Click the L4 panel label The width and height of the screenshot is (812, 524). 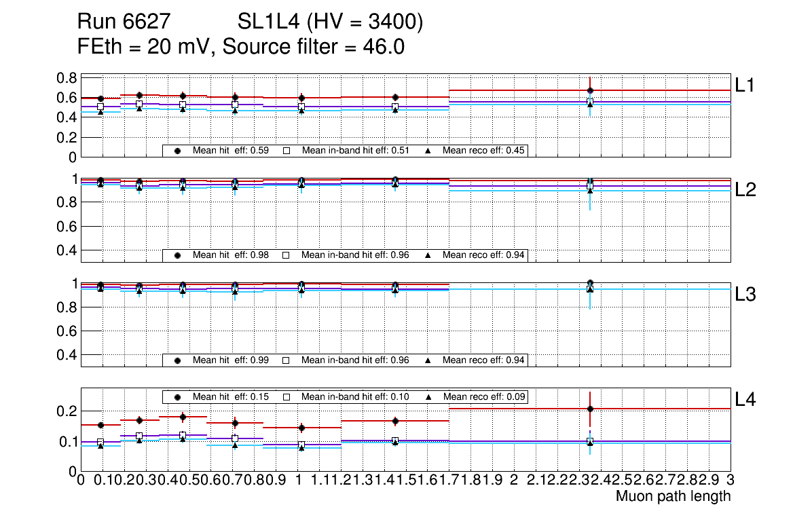(x=745, y=400)
